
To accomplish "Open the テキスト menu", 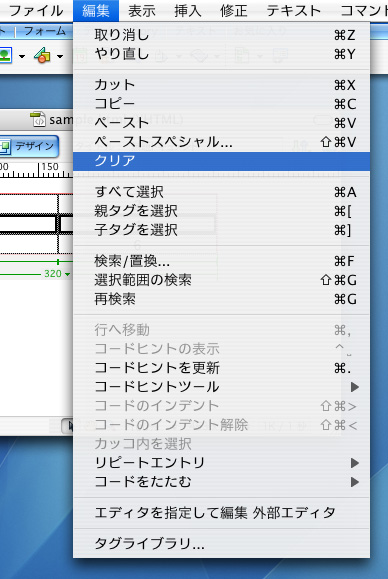I will tap(293, 11).
